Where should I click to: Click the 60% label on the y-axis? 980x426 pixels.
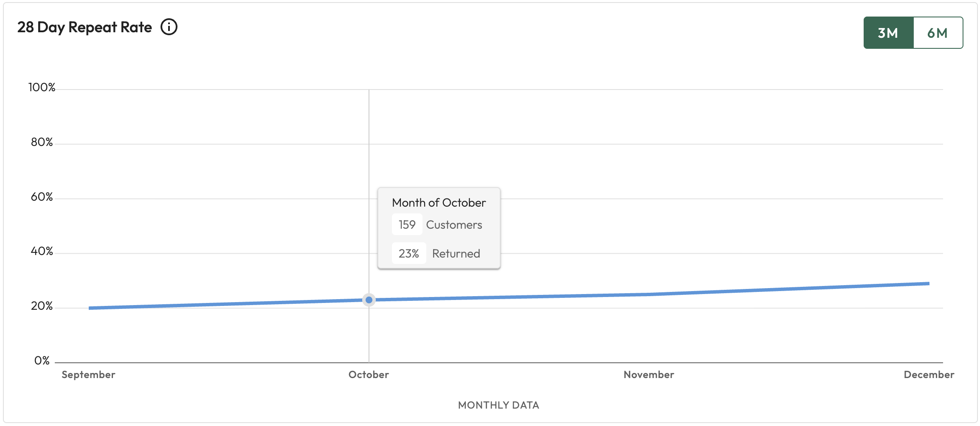click(x=42, y=197)
